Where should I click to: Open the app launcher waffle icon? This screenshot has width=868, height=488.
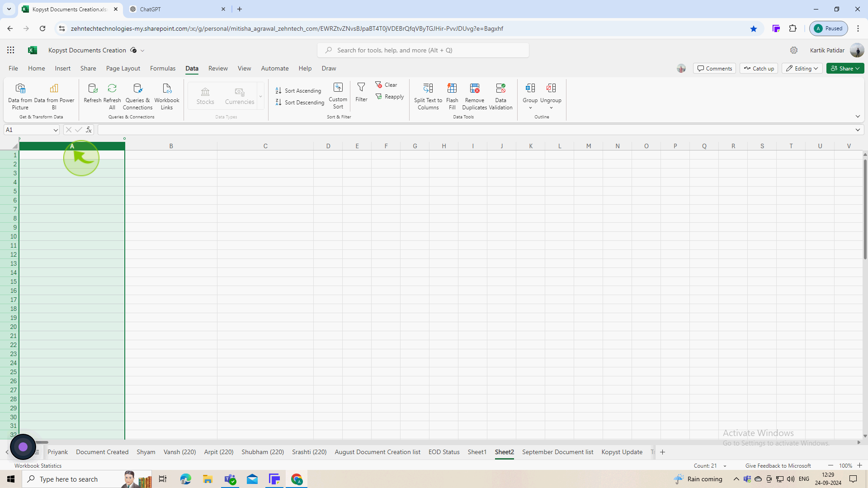click(10, 50)
